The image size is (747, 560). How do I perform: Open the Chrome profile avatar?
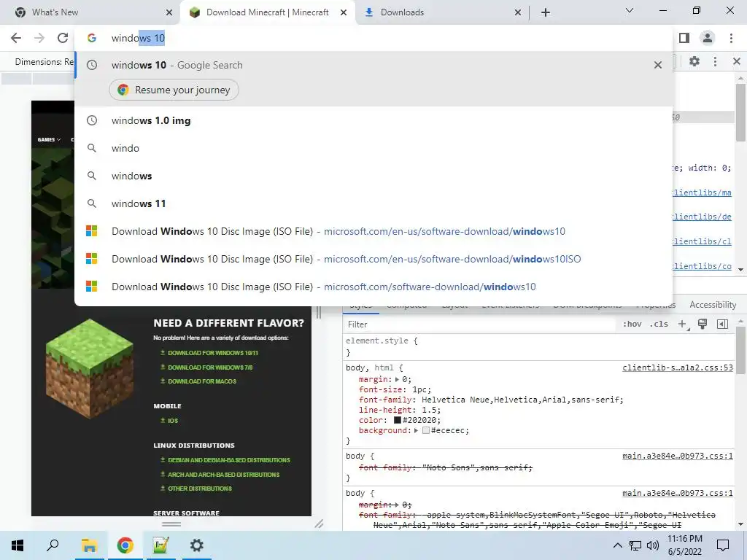pos(708,38)
